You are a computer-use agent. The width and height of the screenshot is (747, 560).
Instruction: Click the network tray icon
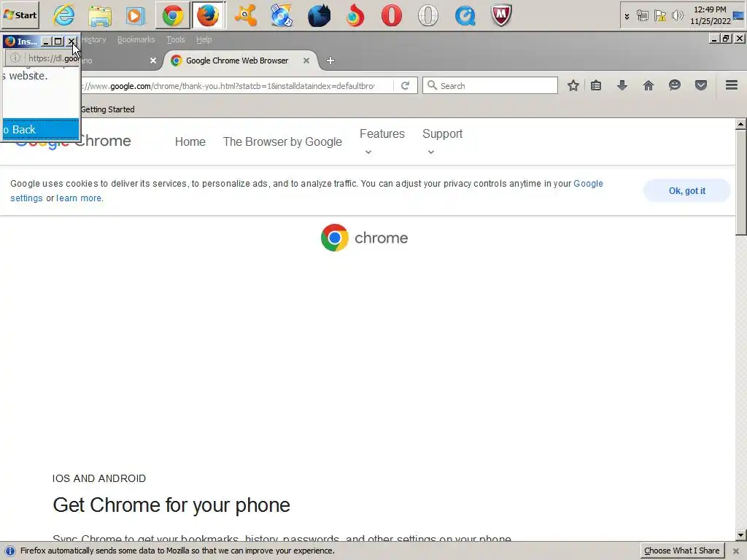click(643, 16)
